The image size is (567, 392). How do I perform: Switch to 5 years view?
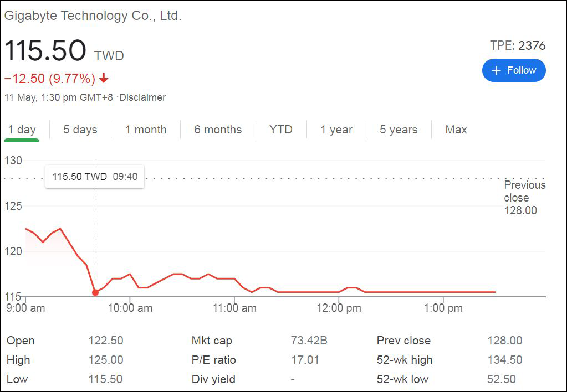[399, 130]
